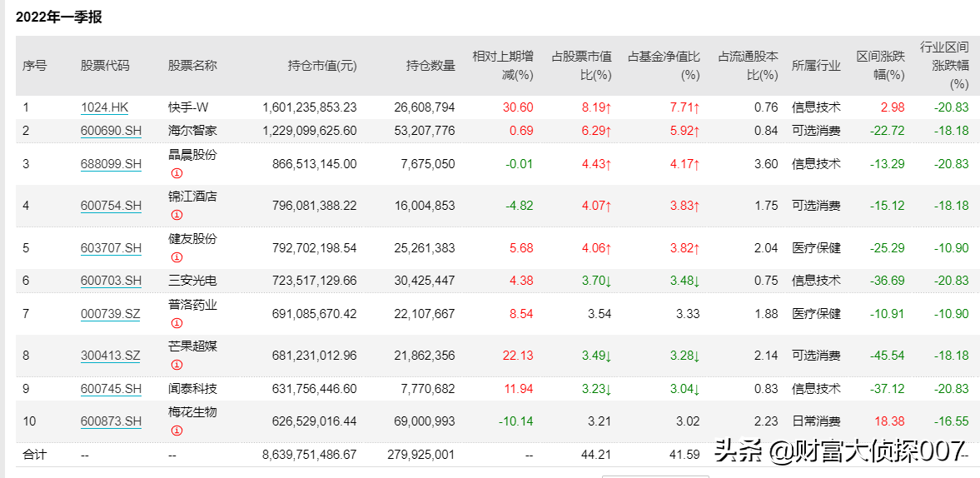Click info icon under 锦江酒店
This screenshot has width=980, height=478.
tap(177, 215)
